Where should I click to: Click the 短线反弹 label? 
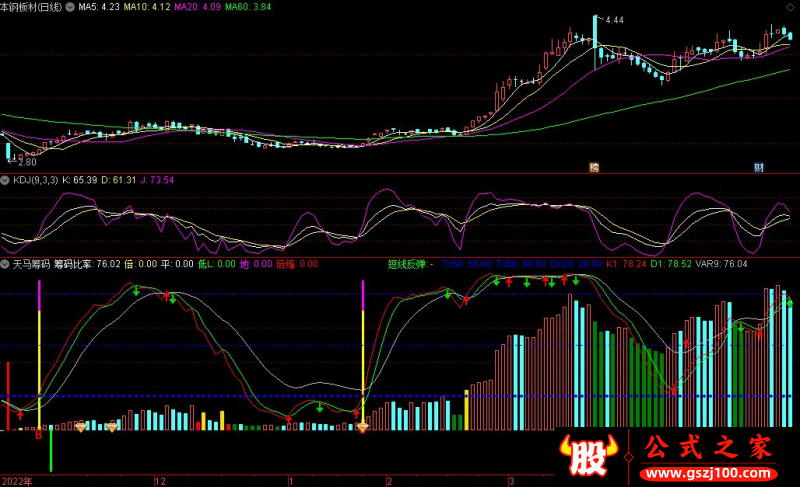tap(407, 264)
